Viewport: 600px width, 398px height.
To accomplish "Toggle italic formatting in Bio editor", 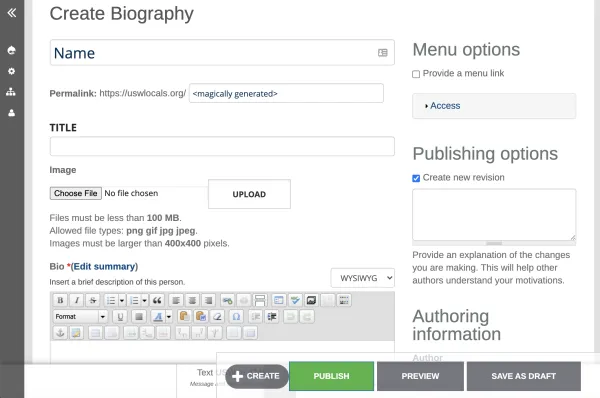I will click(x=77, y=300).
